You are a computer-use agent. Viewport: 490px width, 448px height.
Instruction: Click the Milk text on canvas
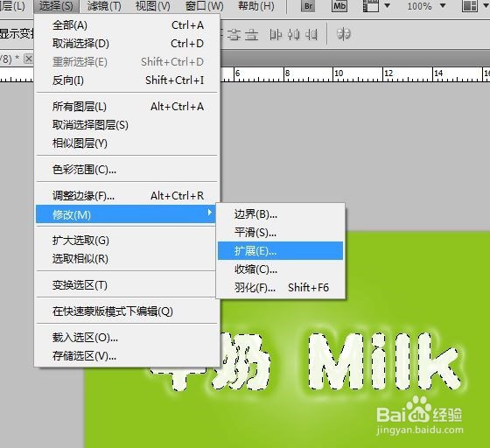click(x=384, y=361)
